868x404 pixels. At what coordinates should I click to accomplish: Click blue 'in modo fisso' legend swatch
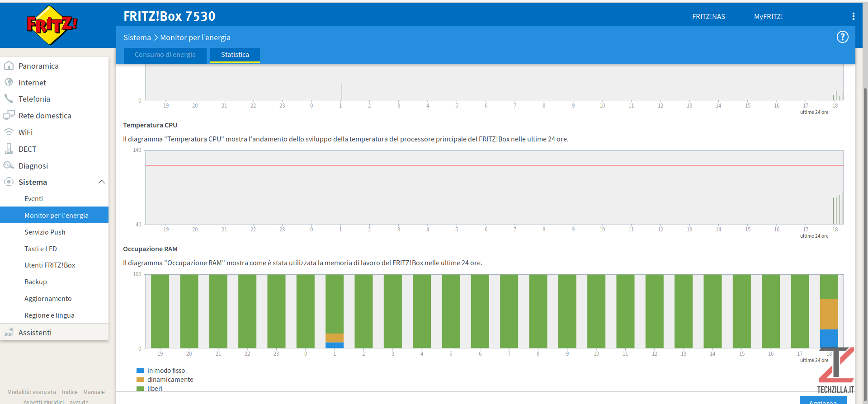coord(140,371)
